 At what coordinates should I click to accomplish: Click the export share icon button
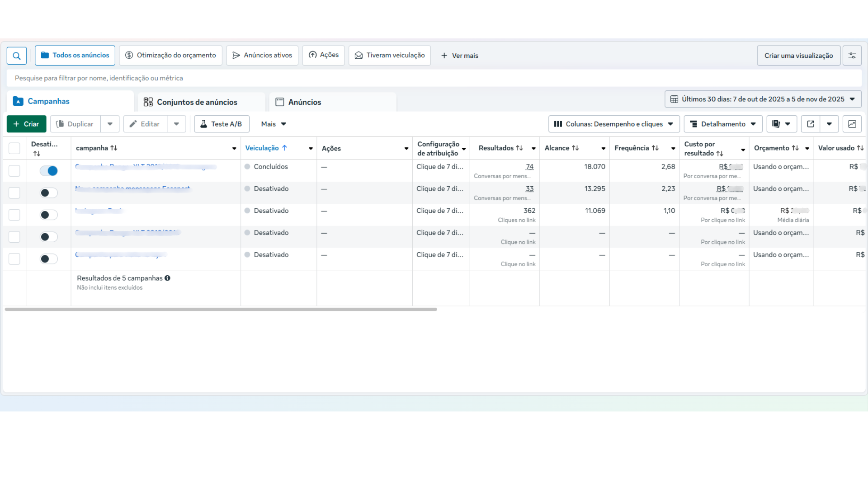(810, 124)
